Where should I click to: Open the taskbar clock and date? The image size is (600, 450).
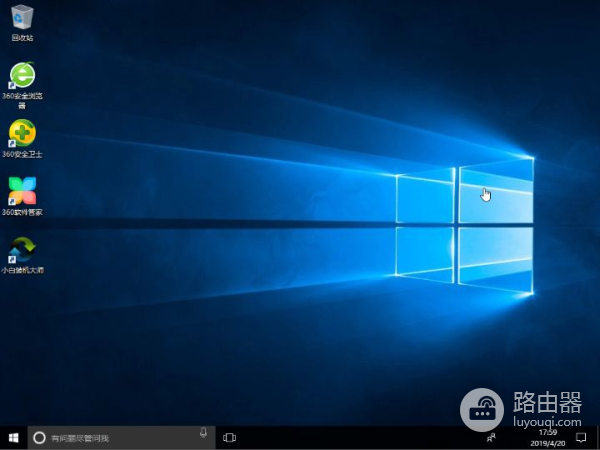click(x=549, y=438)
